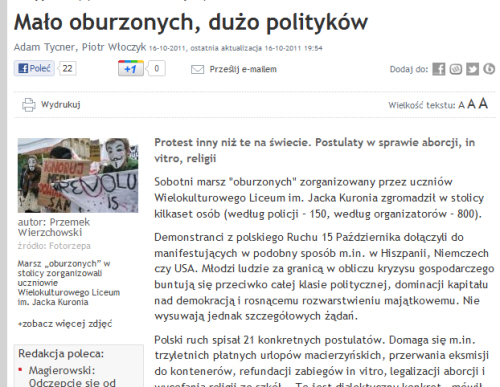Select the medium text size A
Screen dimensions: 500x387
coord(471,105)
